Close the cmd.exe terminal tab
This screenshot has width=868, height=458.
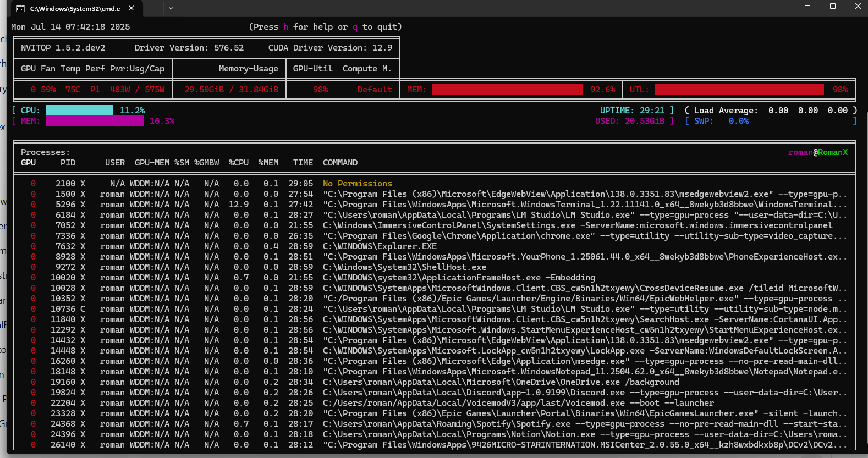[131, 8]
